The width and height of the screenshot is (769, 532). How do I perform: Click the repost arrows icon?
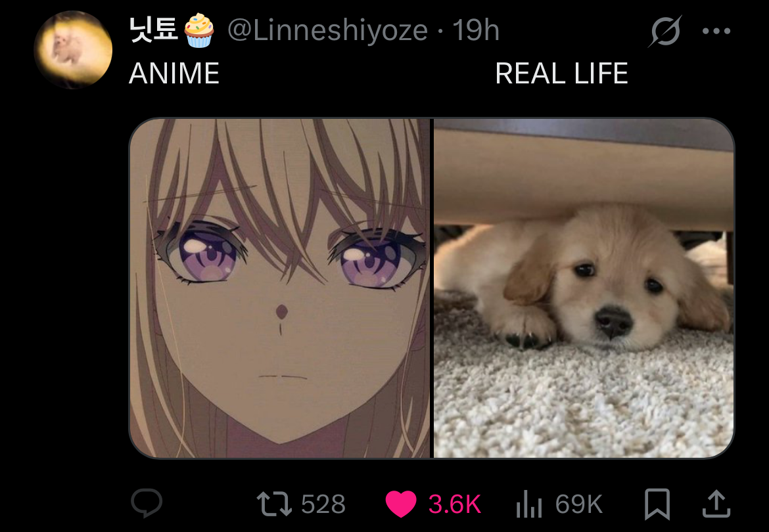(x=274, y=504)
